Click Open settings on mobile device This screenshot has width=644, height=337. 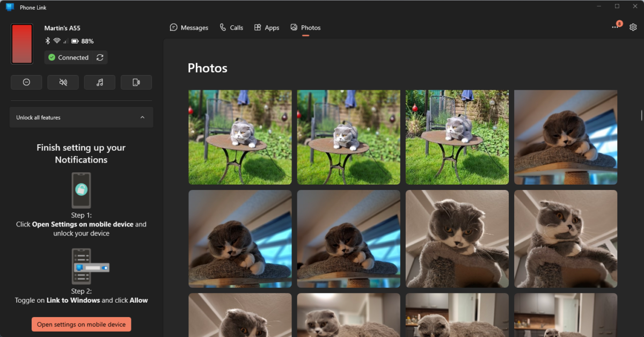81,324
